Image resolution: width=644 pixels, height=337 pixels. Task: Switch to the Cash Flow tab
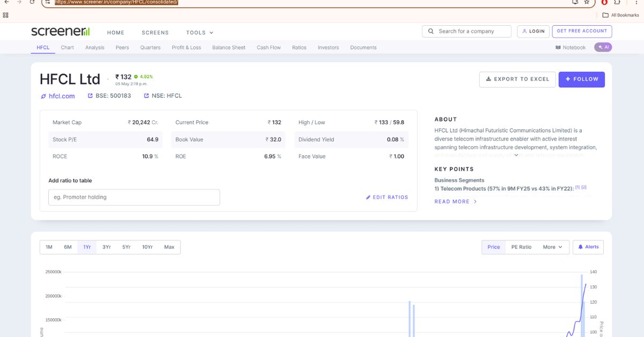[268, 47]
